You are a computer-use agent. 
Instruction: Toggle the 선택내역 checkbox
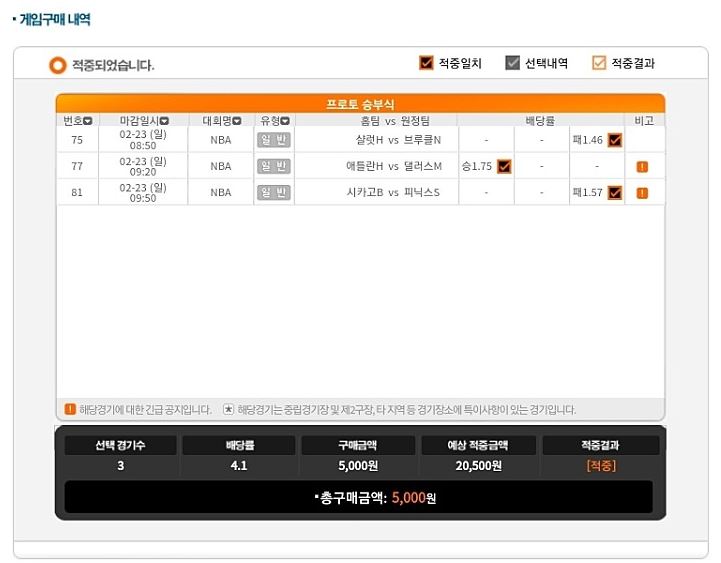(x=512, y=63)
